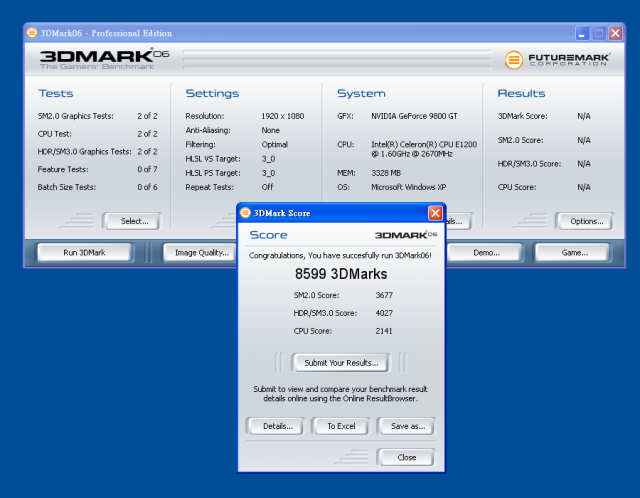640x498 pixels.
Task: Export the score with To Excel
Action: click(x=340, y=426)
